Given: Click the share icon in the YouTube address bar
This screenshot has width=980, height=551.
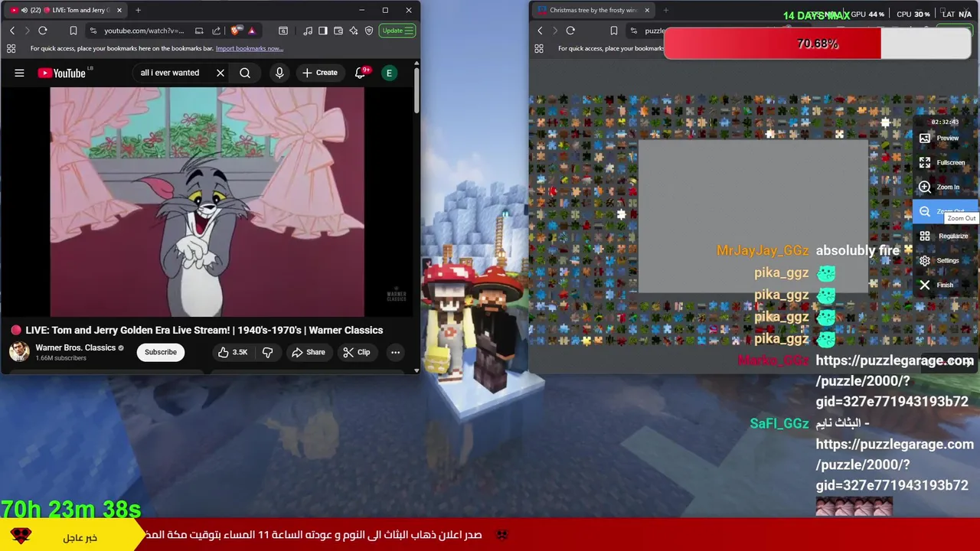Looking at the screenshot, I should coord(217,31).
